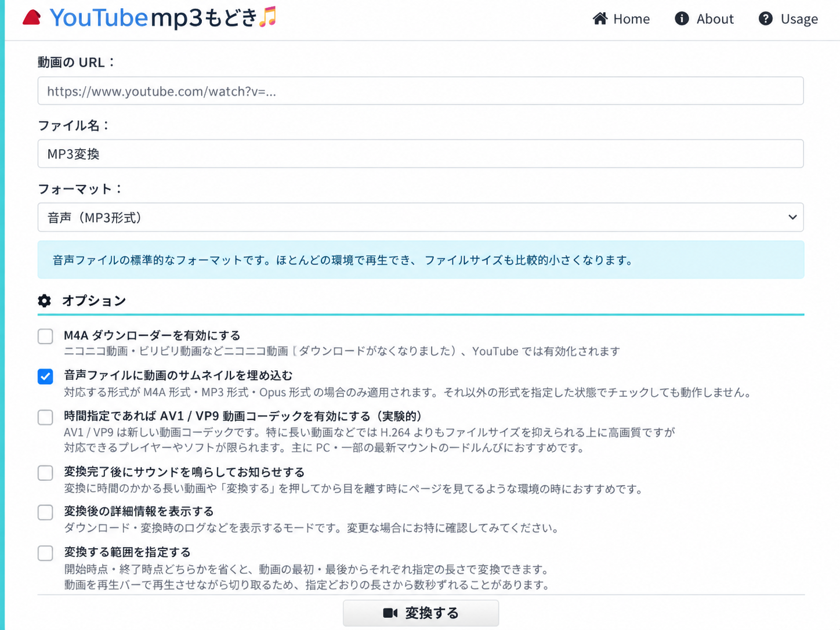Click the YouTubemp3もどき site title
The width and height of the screenshot is (840, 630).
pyautogui.click(x=154, y=18)
